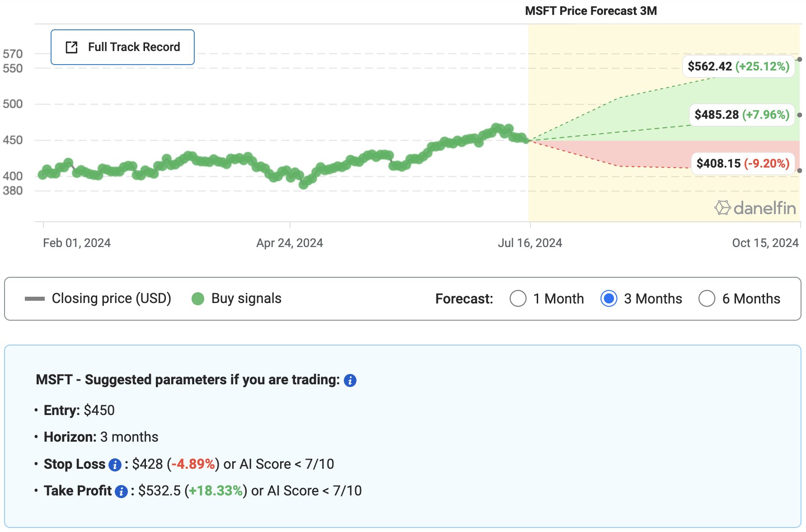Click the Take Profit info icon
The width and height of the screenshot is (806, 532).
121,491
